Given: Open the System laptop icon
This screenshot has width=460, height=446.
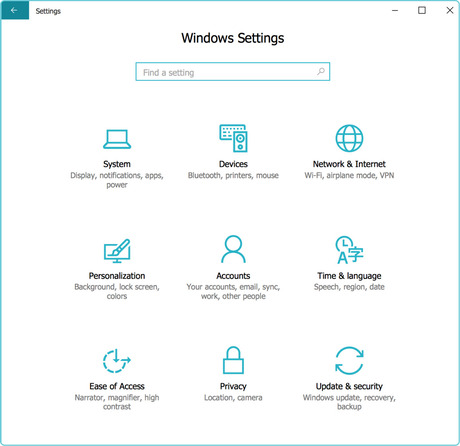Looking at the screenshot, I should point(117,139).
